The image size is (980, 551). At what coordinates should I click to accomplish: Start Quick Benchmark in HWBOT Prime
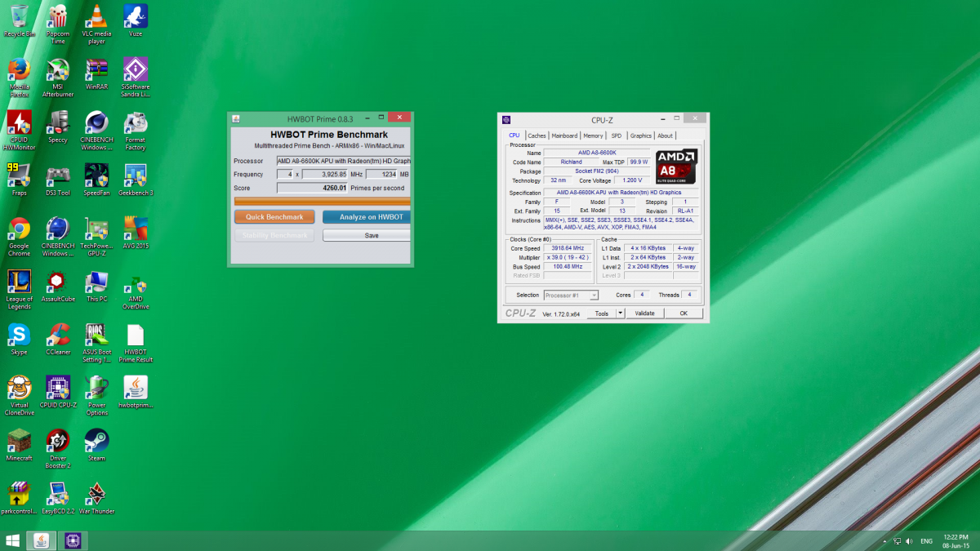tap(274, 217)
